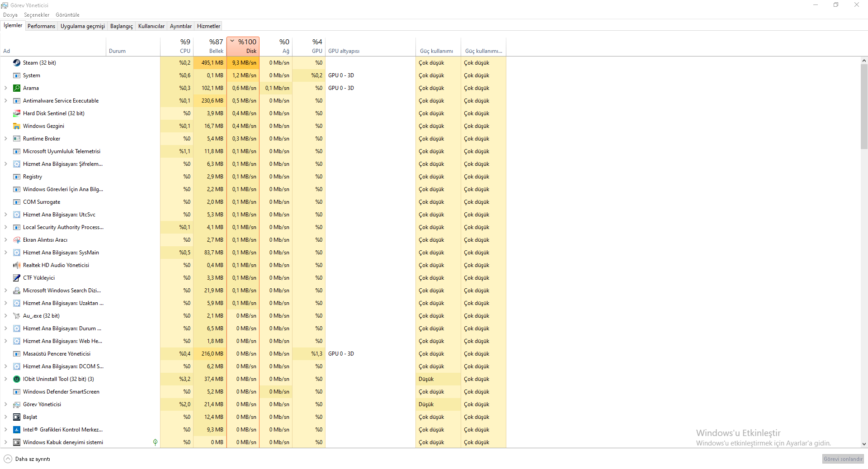The width and height of the screenshot is (868, 469).
Task: Expand the Arama process group
Action: 5,88
